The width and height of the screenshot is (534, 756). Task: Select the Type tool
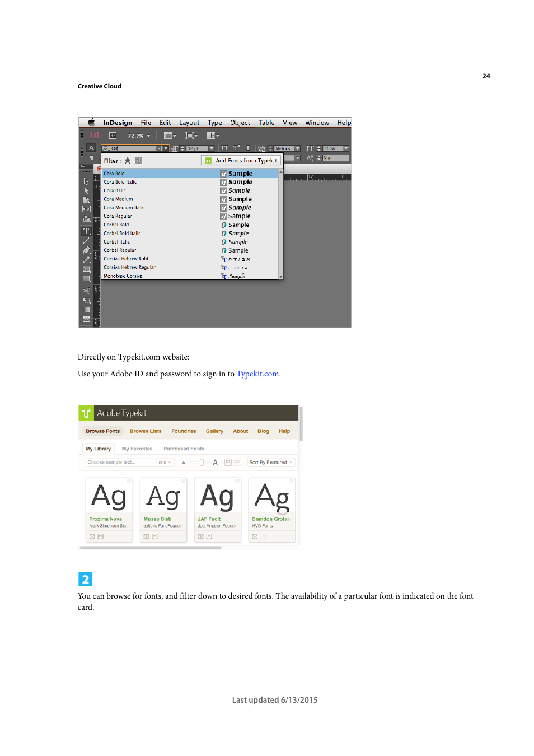pos(86,231)
